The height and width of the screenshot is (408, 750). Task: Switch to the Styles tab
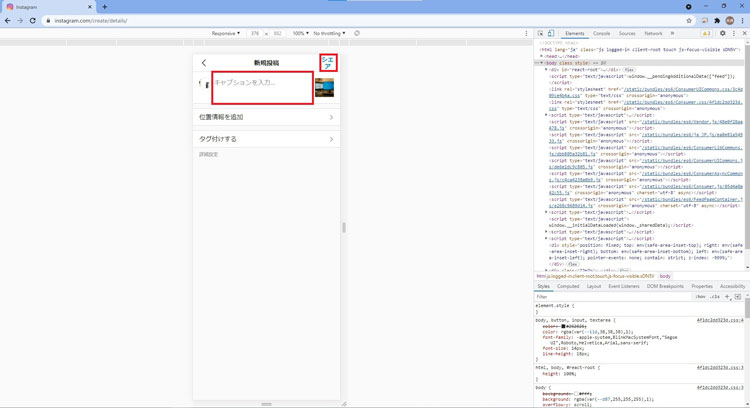click(543, 286)
